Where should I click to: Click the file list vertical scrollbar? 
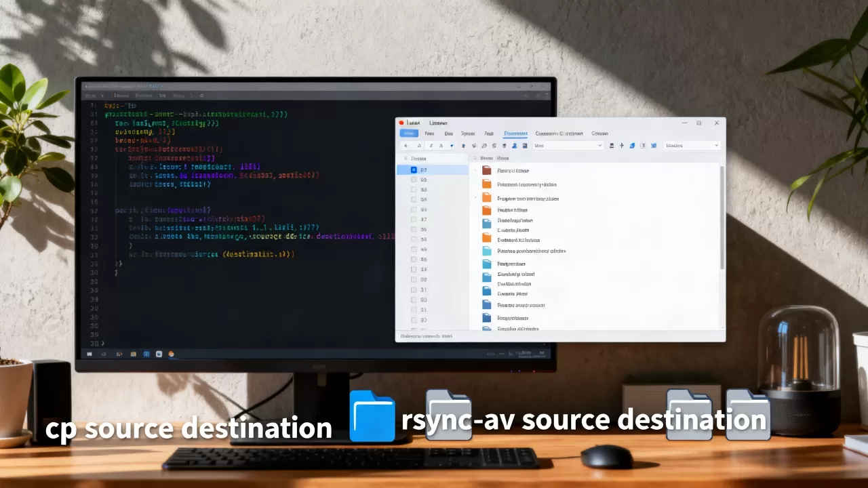coord(722,217)
